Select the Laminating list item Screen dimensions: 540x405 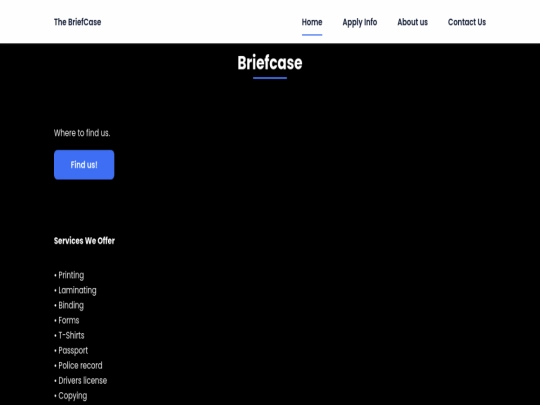pyautogui.click(x=75, y=290)
